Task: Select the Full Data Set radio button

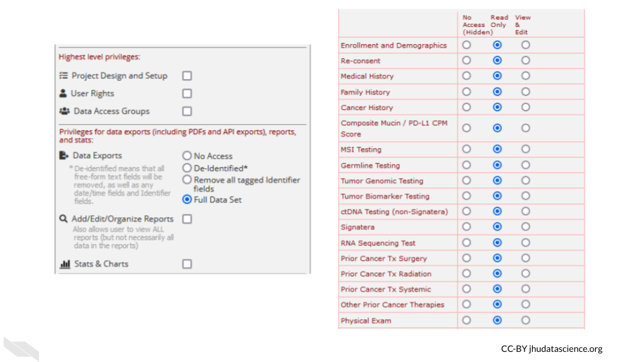Action: pos(187,200)
